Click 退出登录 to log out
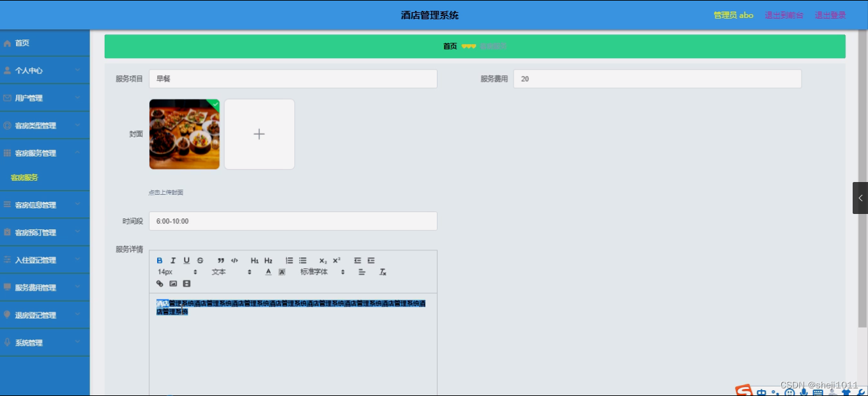The image size is (868, 396). (x=830, y=15)
